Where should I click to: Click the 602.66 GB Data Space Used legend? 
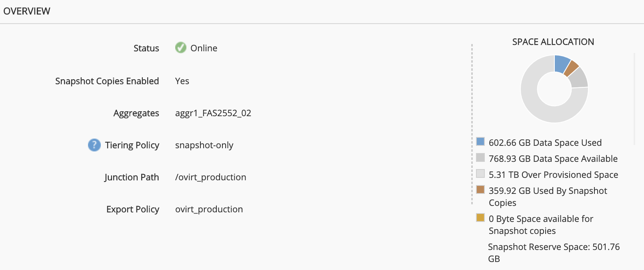point(545,143)
